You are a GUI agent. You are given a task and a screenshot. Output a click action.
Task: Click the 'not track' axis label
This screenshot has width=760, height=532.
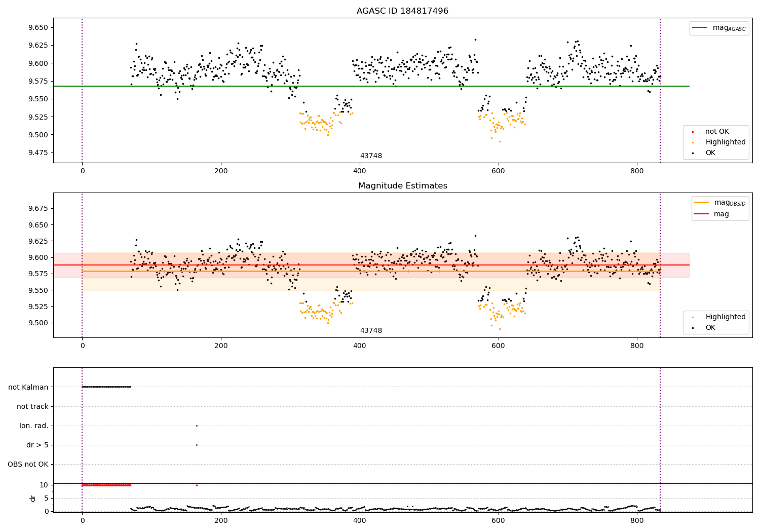coord(32,406)
